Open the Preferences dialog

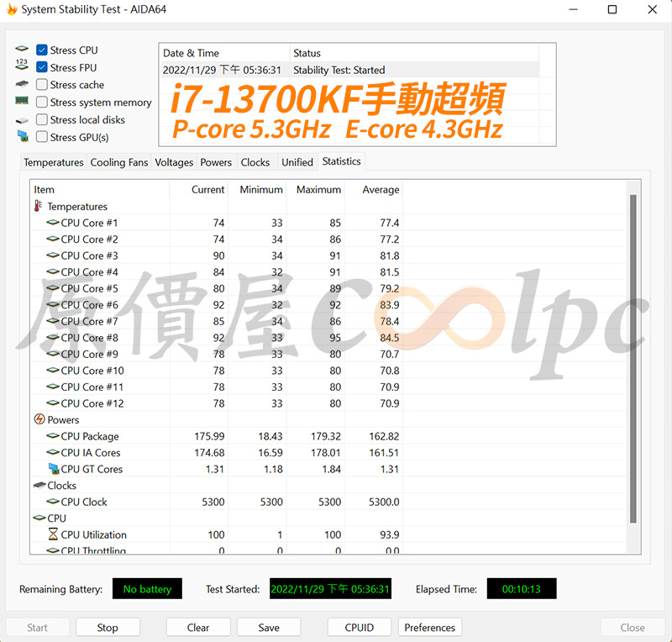[x=430, y=628]
